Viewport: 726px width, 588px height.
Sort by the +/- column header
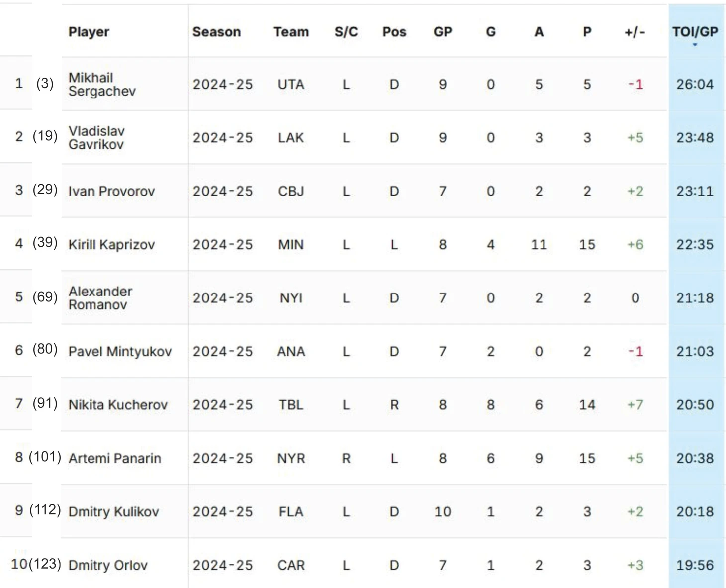(635, 32)
